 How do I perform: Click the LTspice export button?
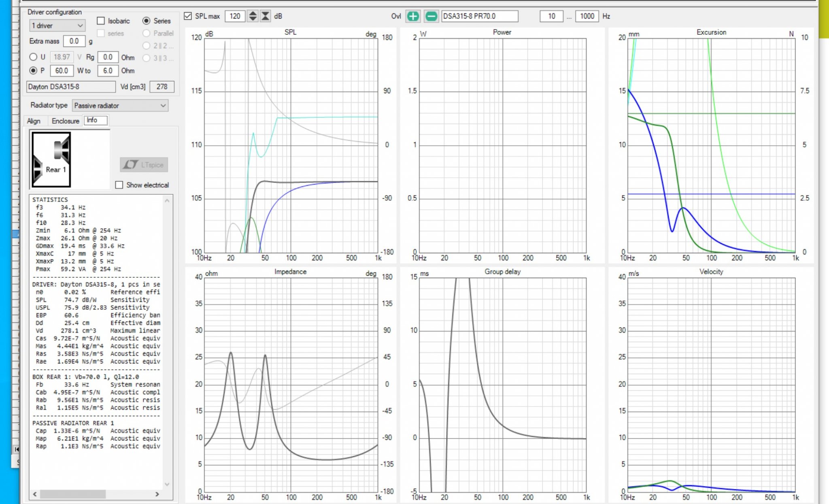coord(144,165)
